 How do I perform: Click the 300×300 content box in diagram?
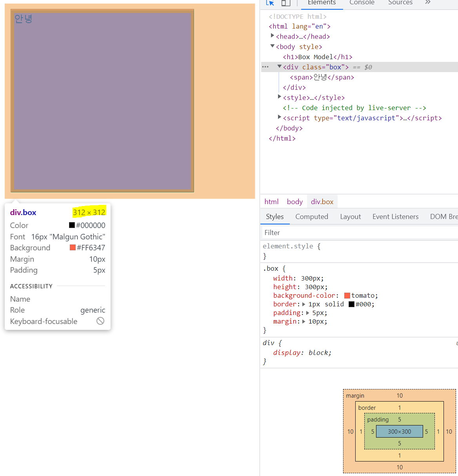click(400, 432)
